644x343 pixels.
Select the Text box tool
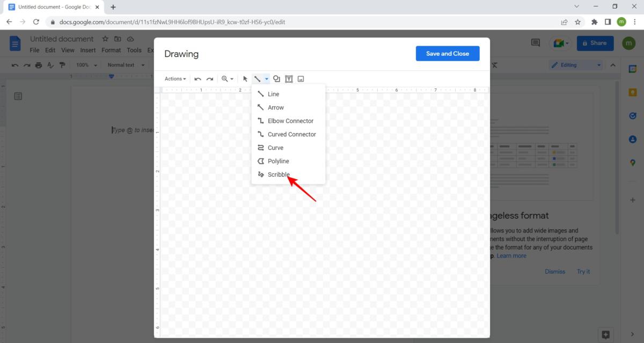(289, 79)
